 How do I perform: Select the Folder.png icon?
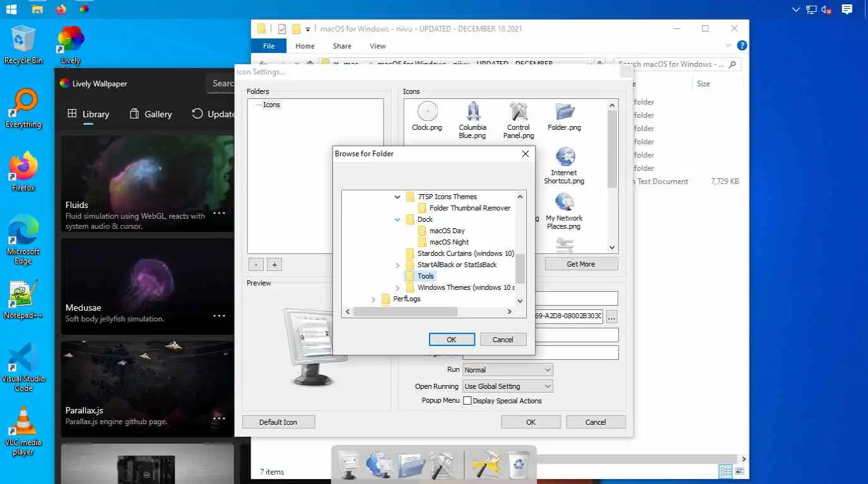click(x=565, y=117)
